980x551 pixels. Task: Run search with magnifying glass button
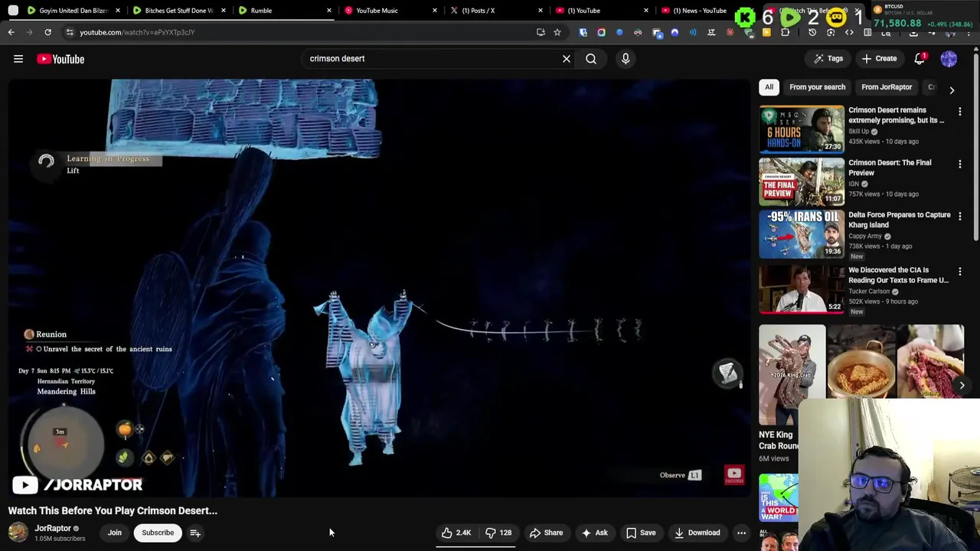591,59
